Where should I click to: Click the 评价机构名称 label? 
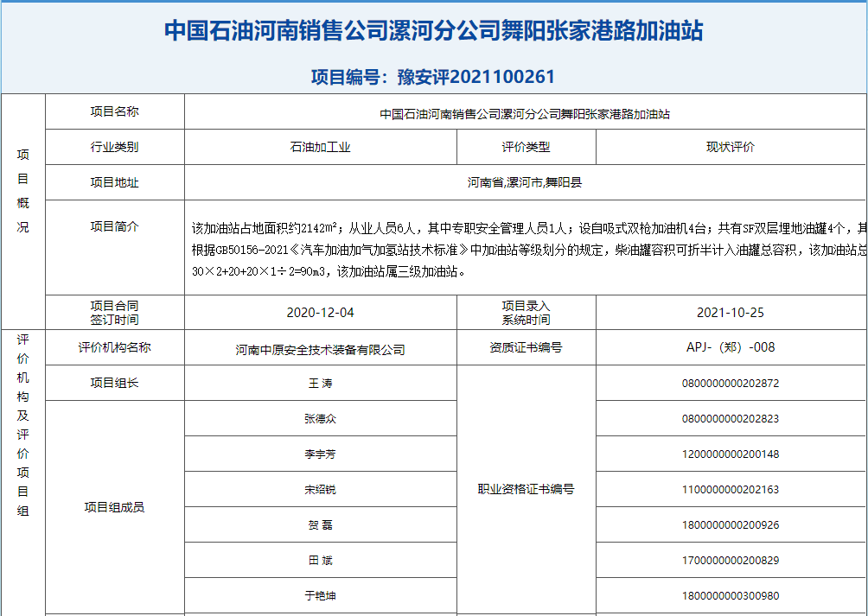(x=115, y=348)
